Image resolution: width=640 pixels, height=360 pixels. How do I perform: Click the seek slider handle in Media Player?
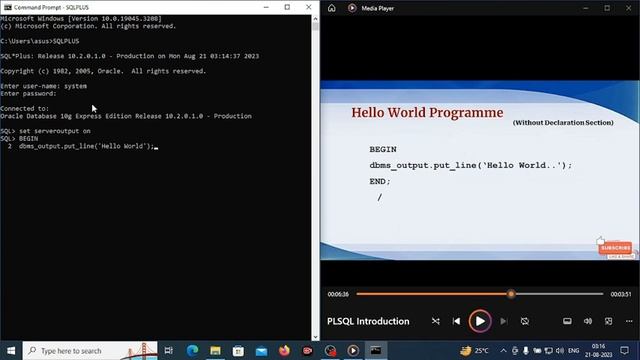point(511,294)
